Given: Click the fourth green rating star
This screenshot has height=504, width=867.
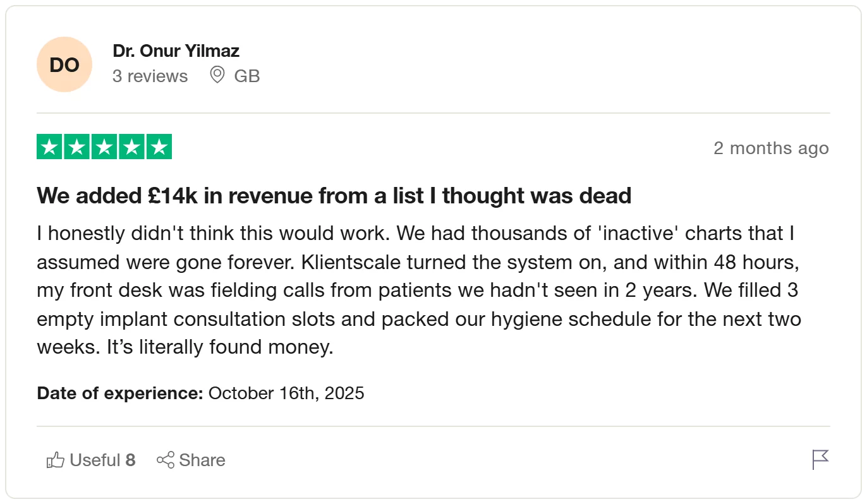Looking at the screenshot, I should (131, 147).
